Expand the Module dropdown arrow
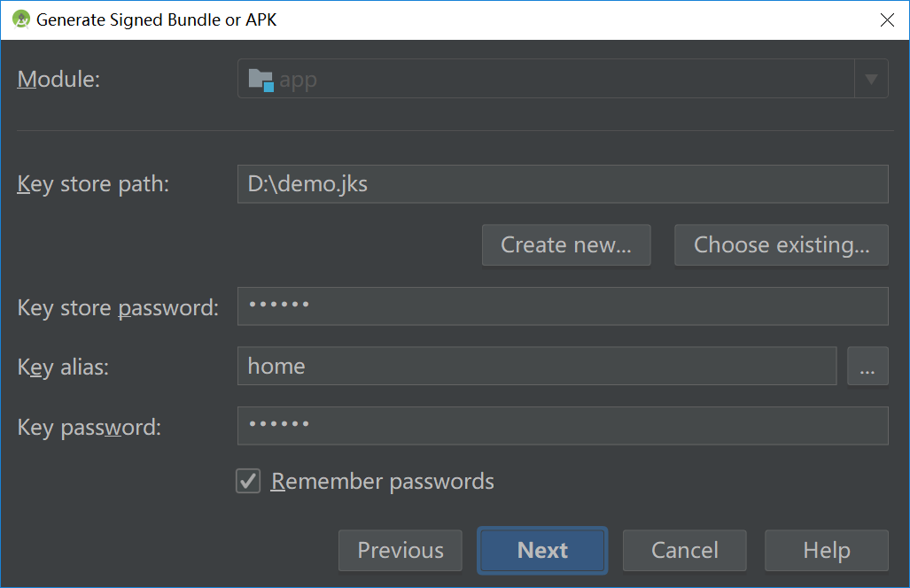 click(871, 79)
